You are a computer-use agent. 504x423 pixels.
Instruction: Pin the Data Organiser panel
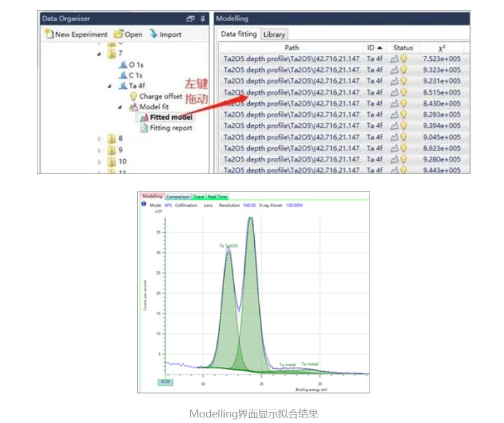coord(203,19)
